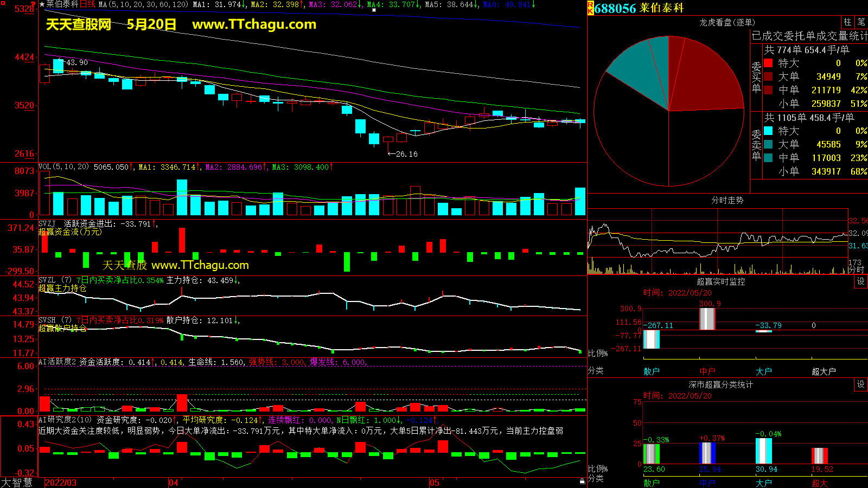Open 设 settings for 深市超赢分类统计 panel

(861, 384)
